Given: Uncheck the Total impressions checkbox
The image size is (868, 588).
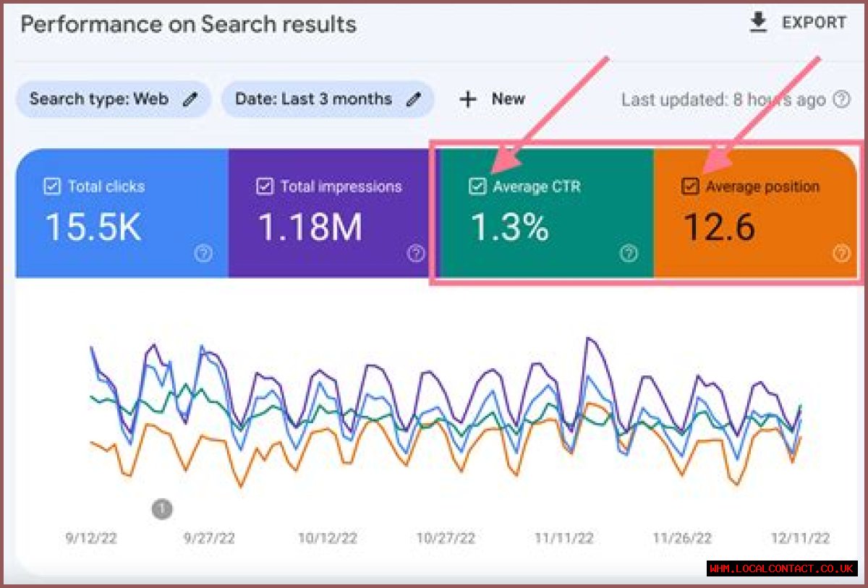Looking at the screenshot, I should (x=264, y=187).
